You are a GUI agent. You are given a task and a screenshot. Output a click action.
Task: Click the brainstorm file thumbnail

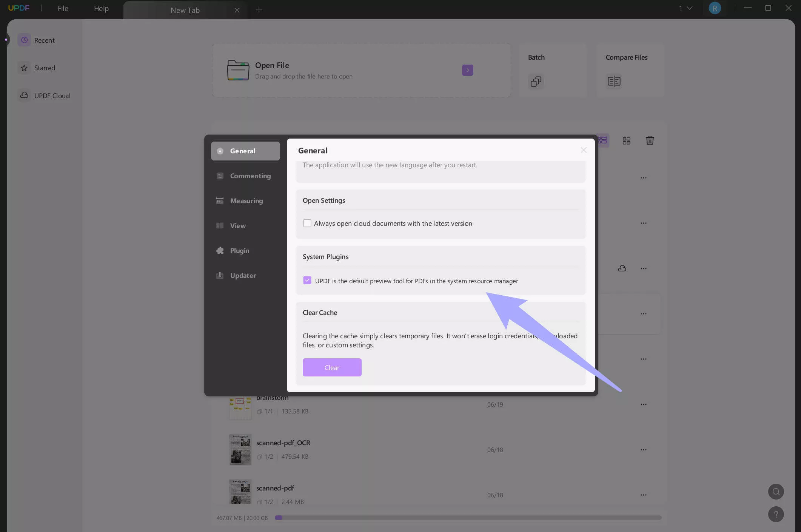tap(240, 407)
